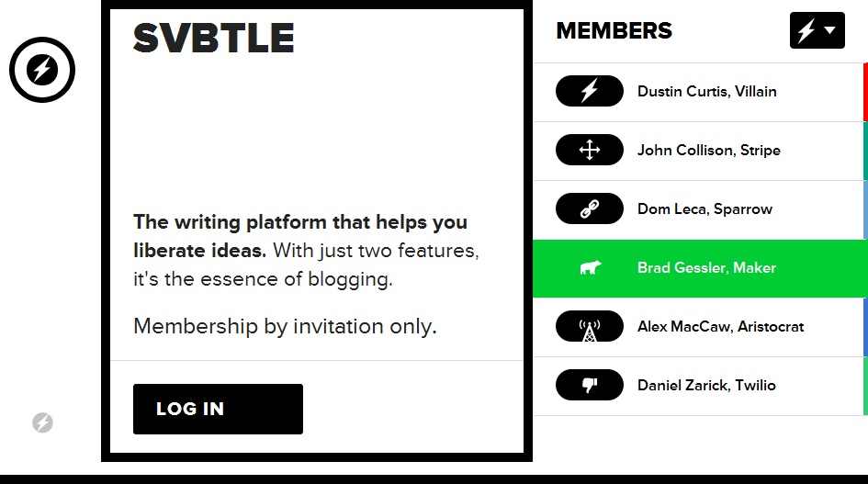This screenshot has height=484, width=868.
Task: Click the bear icon beside Brad Gessler
Action: 590,268
